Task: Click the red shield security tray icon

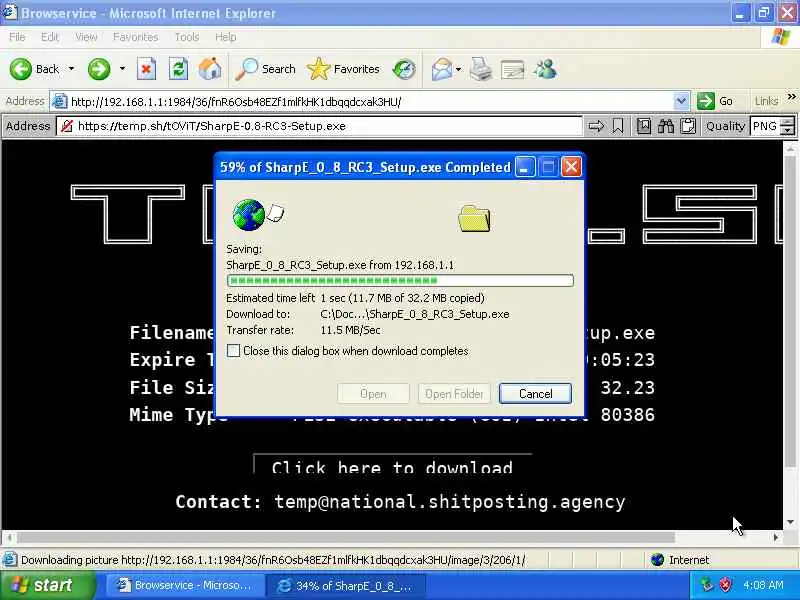Action: click(x=725, y=585)
